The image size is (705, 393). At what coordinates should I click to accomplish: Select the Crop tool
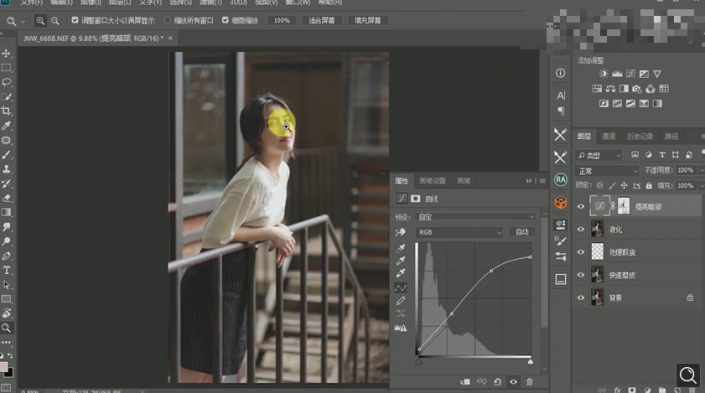point(6,111)
